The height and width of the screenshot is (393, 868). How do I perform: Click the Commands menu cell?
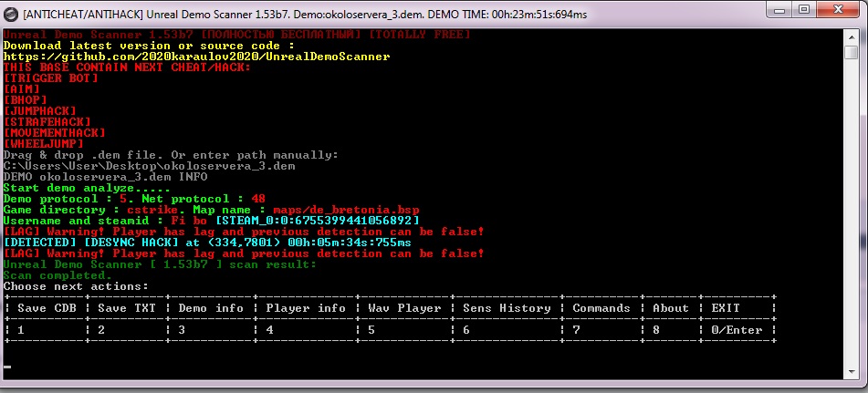click(601, 308)
